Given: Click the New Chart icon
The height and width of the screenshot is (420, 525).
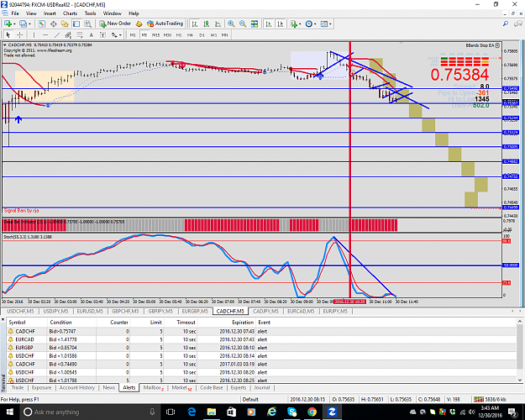Looking at the screenshot, I should coord(8,24).
